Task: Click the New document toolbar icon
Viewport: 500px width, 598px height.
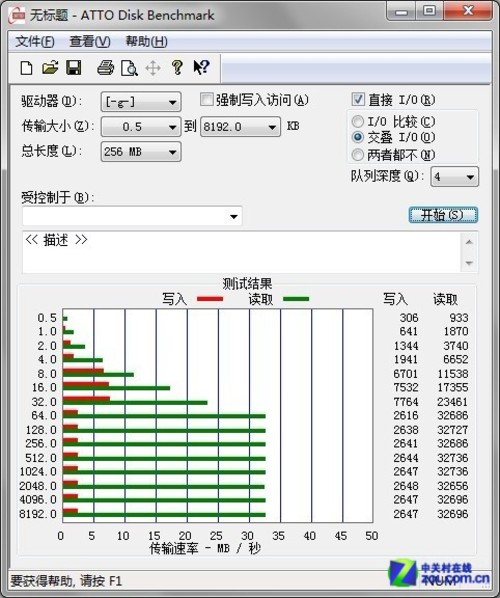Action: pos(26,68)
